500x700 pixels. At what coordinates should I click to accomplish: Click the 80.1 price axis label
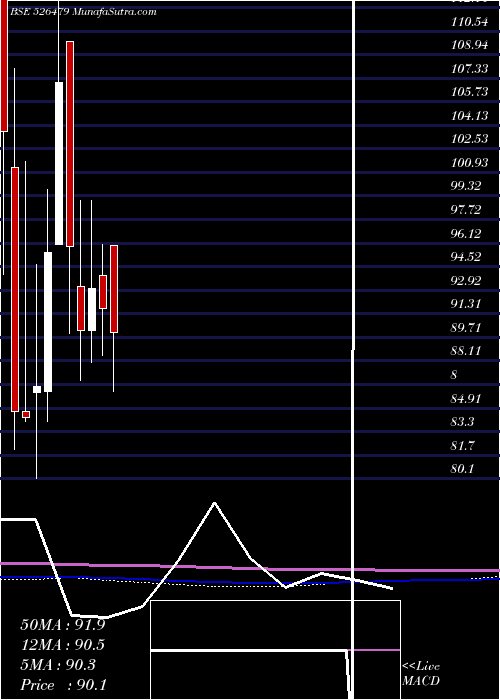pos(463,469)
